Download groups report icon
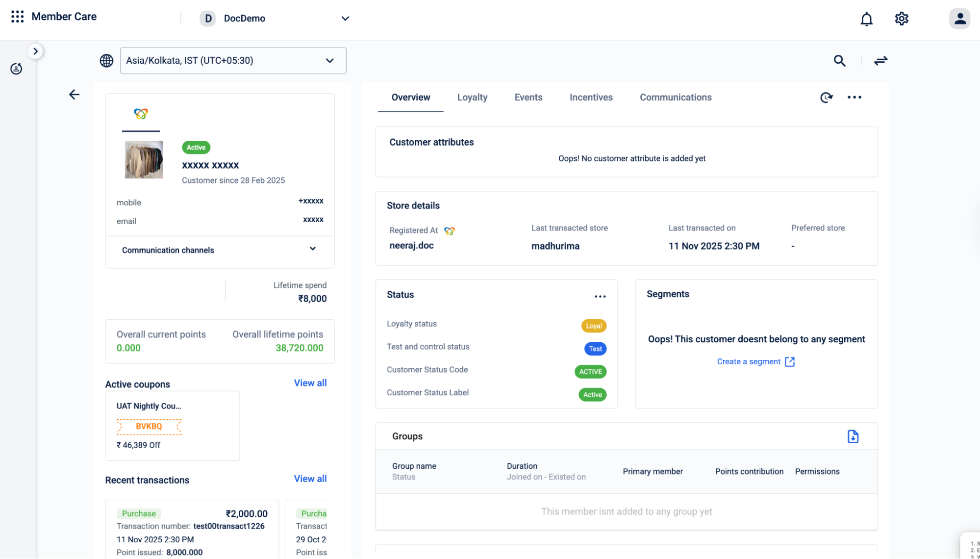 [853, 436]
